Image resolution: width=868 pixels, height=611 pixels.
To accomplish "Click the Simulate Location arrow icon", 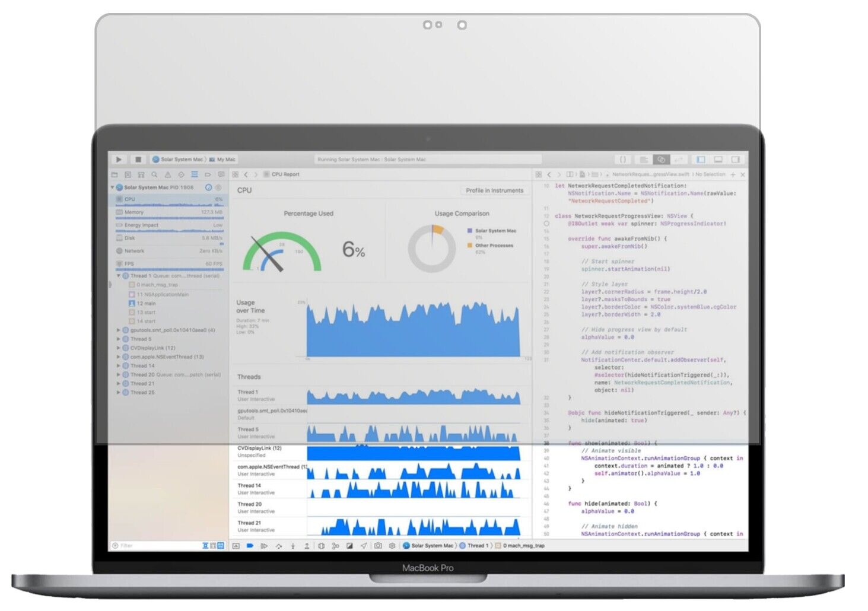I will pyautogui.click(x=364, y=546).
